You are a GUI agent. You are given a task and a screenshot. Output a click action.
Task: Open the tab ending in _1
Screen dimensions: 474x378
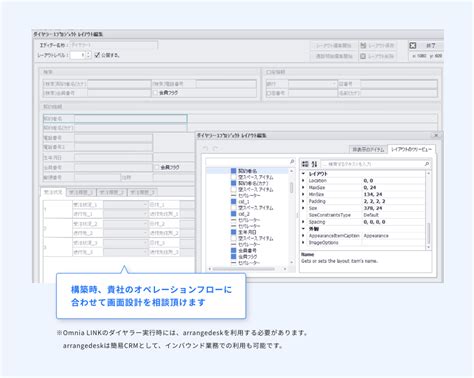pos(81,192)
